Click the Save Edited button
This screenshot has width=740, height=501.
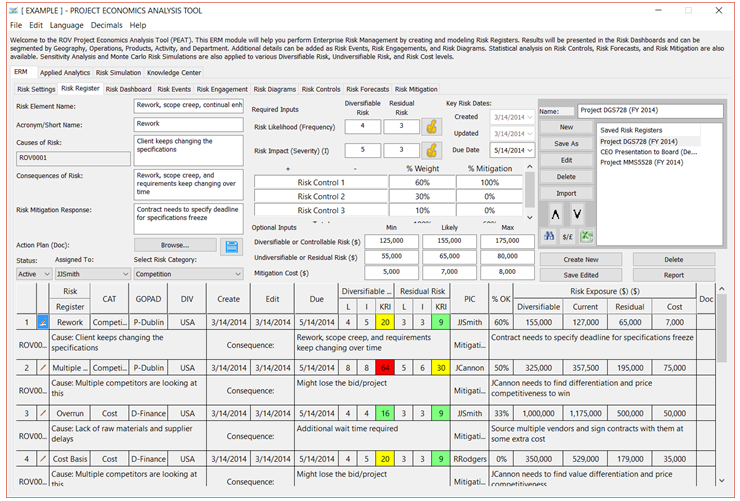(x=581, y=275)
